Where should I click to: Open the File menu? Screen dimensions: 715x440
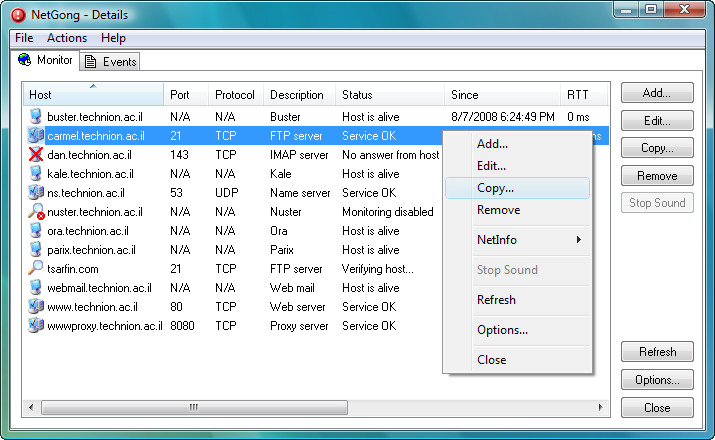point(24,38)
